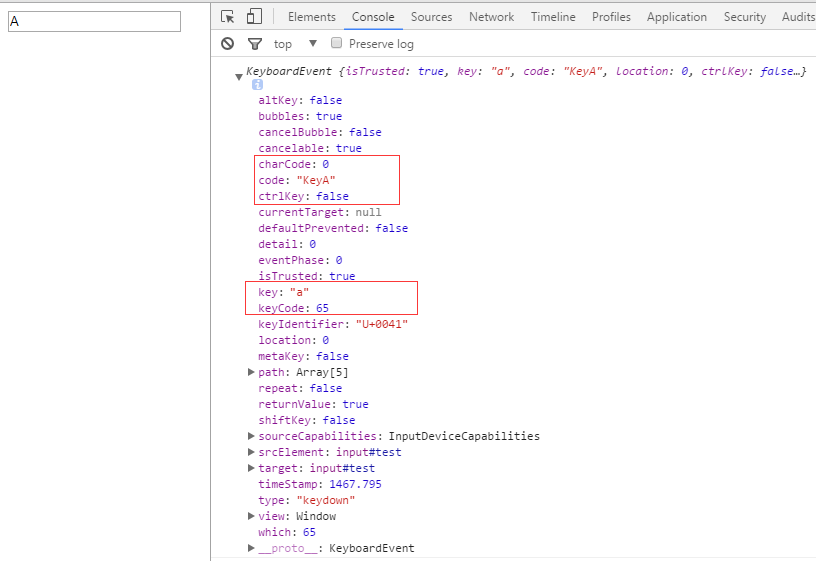This screenshot has height=561, width=816.
Task: Select the currentTarget: null row
Action: (320, 212)
